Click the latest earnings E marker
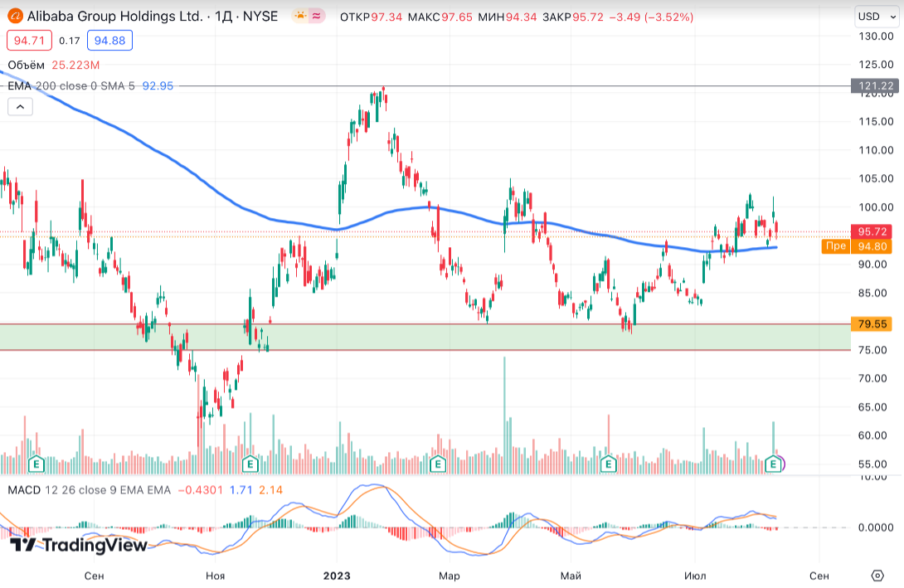904x588 pixels. (x=773, y=463)
